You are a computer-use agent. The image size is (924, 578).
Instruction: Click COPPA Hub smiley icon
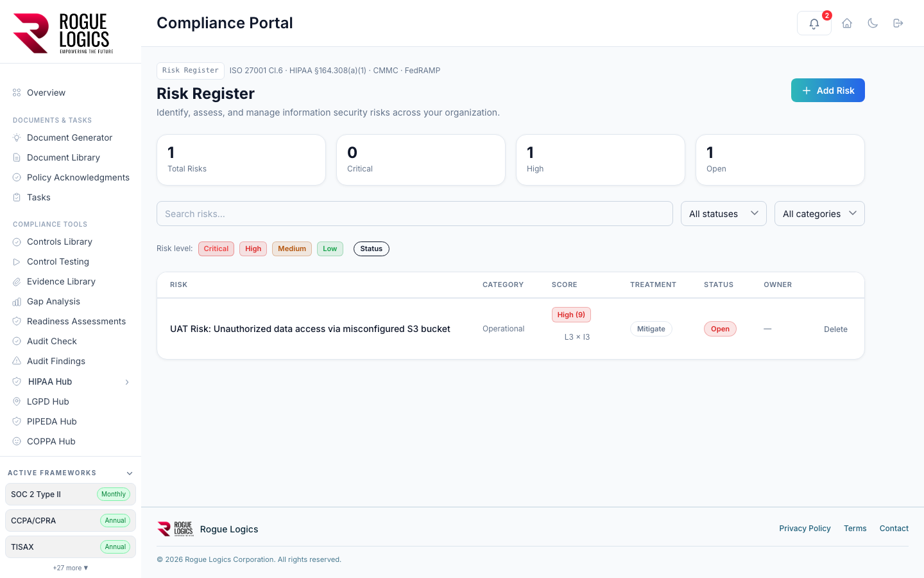(17, 441)
